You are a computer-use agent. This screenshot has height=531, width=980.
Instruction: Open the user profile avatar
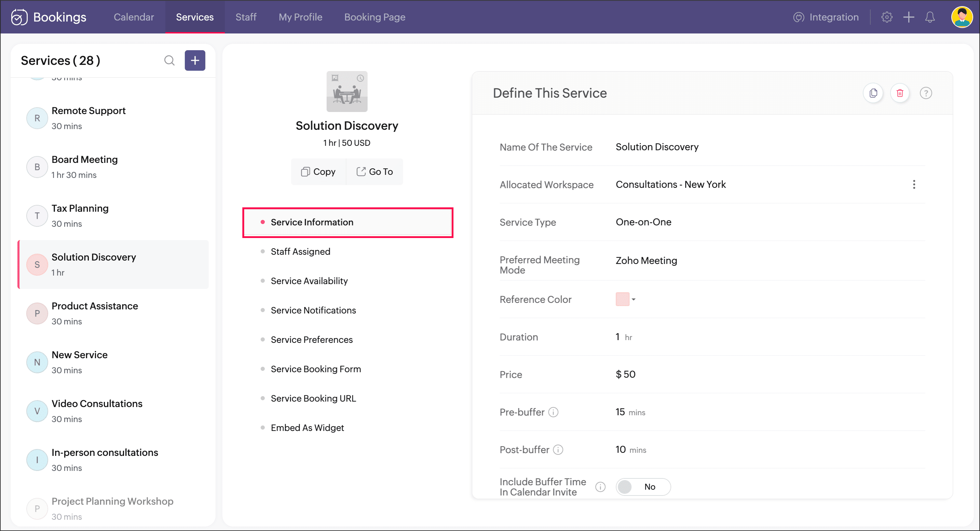962,17
